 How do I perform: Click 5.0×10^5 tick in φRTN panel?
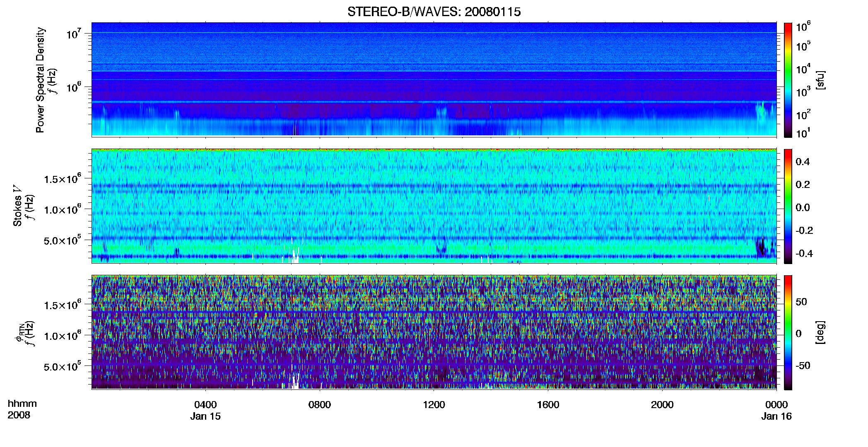[x=62, y=366]
